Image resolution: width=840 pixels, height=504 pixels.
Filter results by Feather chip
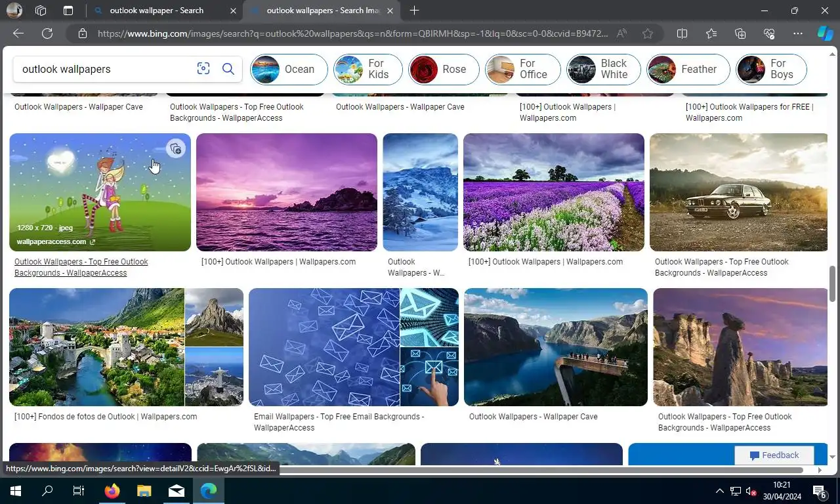coord(688,70)
